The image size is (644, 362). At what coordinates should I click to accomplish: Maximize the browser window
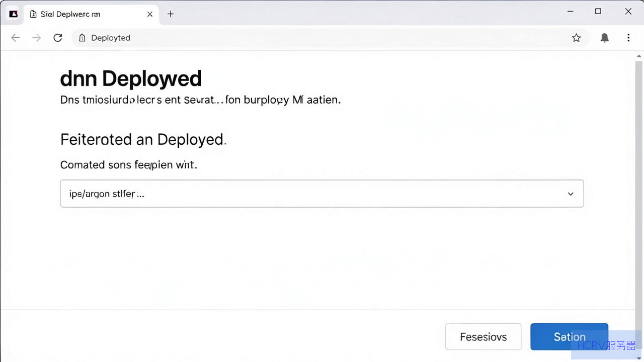point(598,12)
